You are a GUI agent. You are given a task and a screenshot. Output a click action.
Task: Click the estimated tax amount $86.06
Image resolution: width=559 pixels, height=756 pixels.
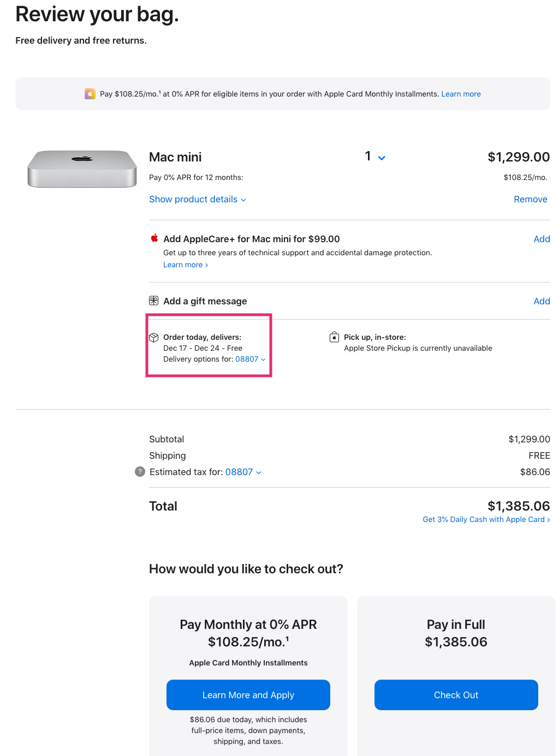pos(535,472)
